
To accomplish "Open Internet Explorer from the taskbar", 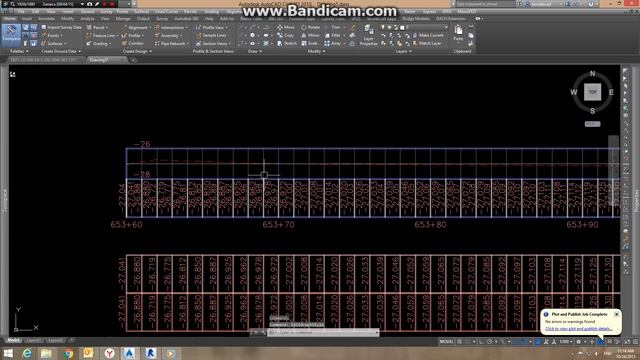I will [27, 353].
